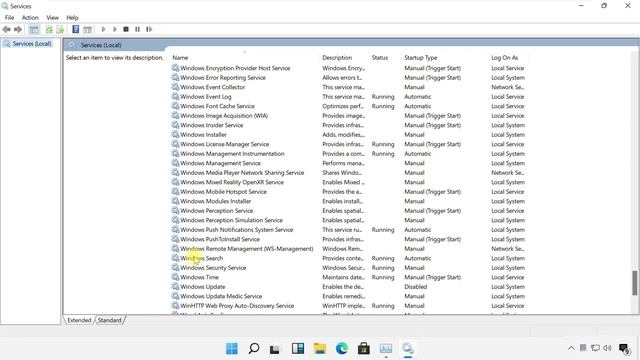Sort by the Status column header
This screenshot has width=640, height=360.
point(380,58)
